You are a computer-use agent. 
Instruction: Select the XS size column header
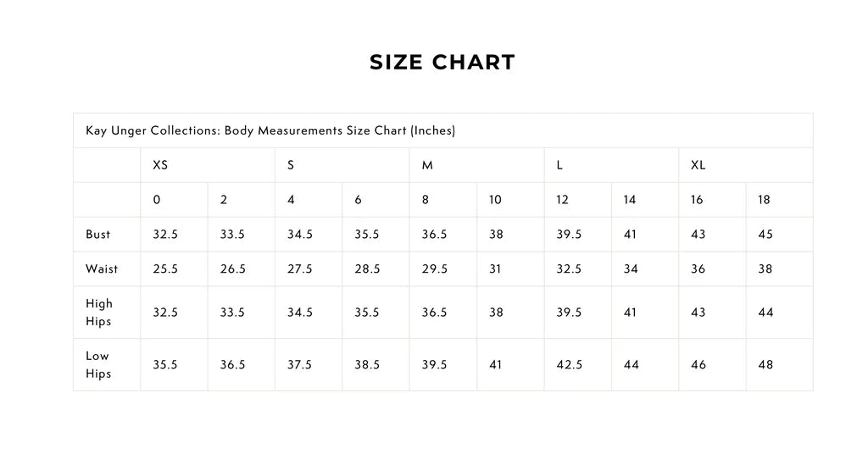coord(160,165)
